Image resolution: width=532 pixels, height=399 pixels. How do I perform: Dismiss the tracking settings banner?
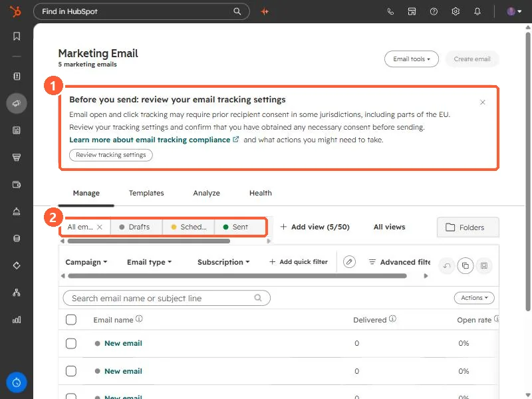pyautogui.click(x=483, y=102)
